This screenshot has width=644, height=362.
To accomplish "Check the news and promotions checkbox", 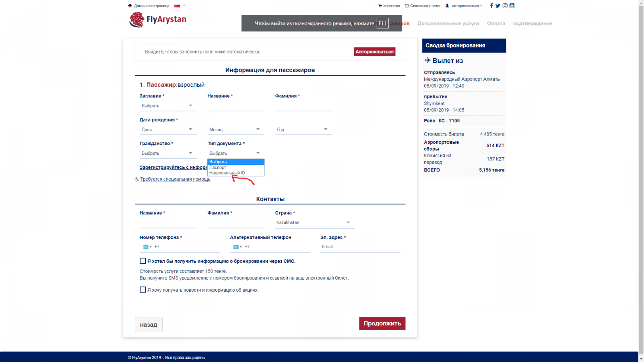I will click(x=143, y=290).
